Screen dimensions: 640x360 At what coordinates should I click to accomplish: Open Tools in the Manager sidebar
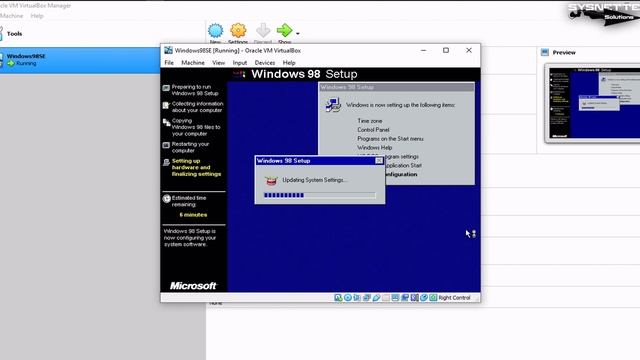pos(14,34)
